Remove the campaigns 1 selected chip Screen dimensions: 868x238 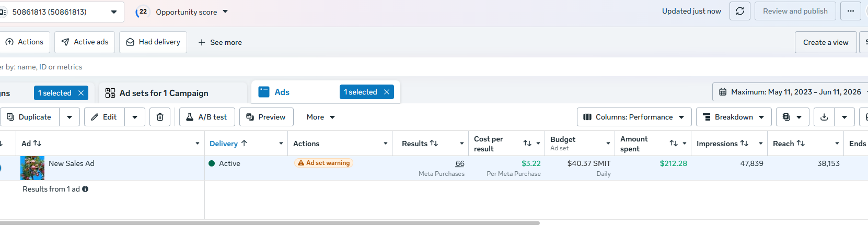click(81, 93)
